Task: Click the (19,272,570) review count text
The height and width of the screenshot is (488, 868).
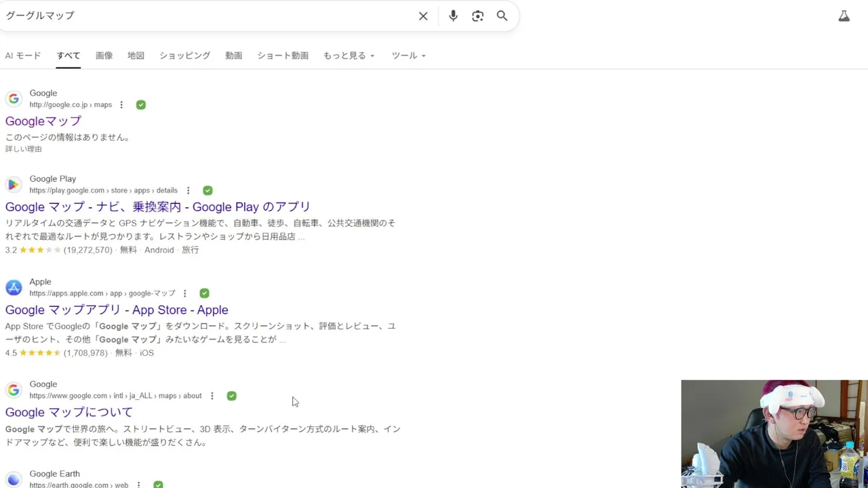Action: pos(88,250)
